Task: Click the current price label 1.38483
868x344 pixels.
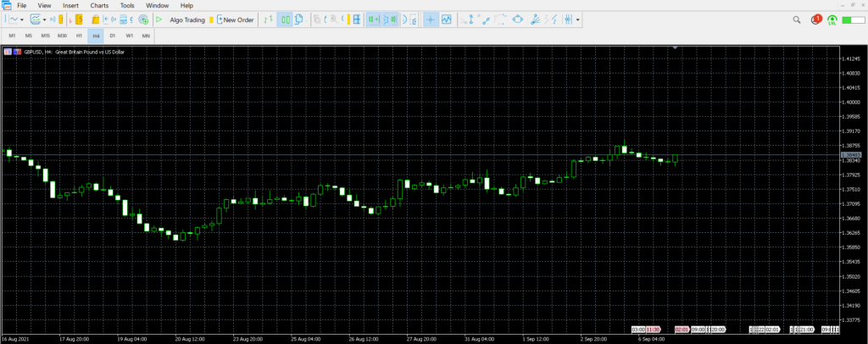Action: [849, 154]
